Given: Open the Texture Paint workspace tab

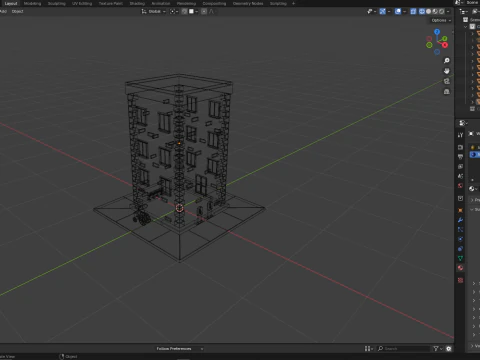Looking at the screenshot, I should pos(111,3).
